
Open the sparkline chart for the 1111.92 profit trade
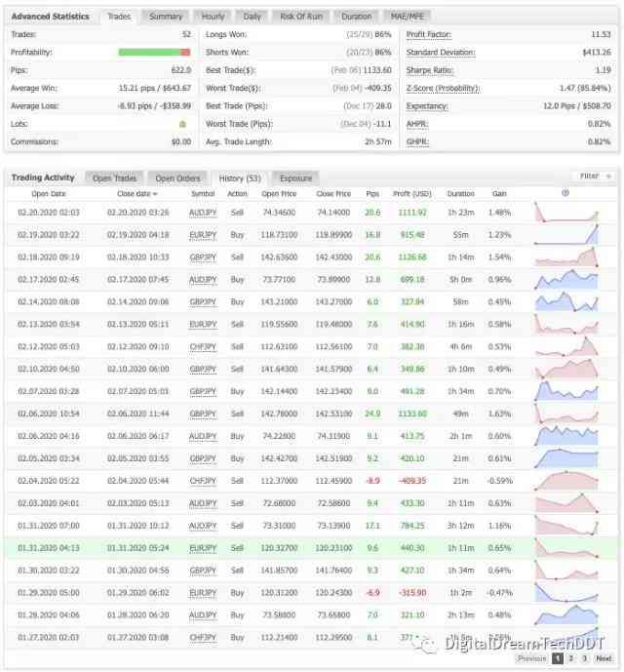pos(566,212)
